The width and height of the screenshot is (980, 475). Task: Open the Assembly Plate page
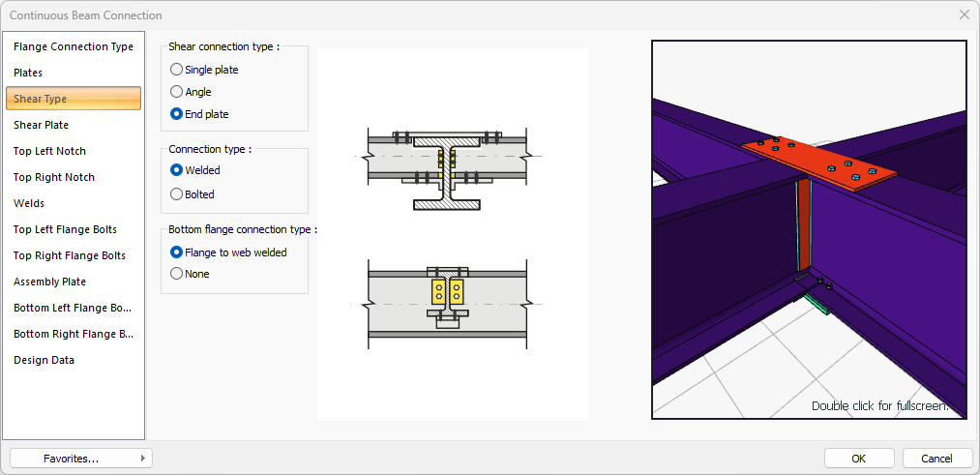(x=49, y=282)
